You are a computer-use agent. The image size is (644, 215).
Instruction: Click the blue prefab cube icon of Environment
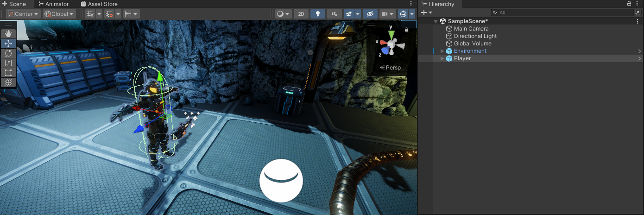(449, 51)
